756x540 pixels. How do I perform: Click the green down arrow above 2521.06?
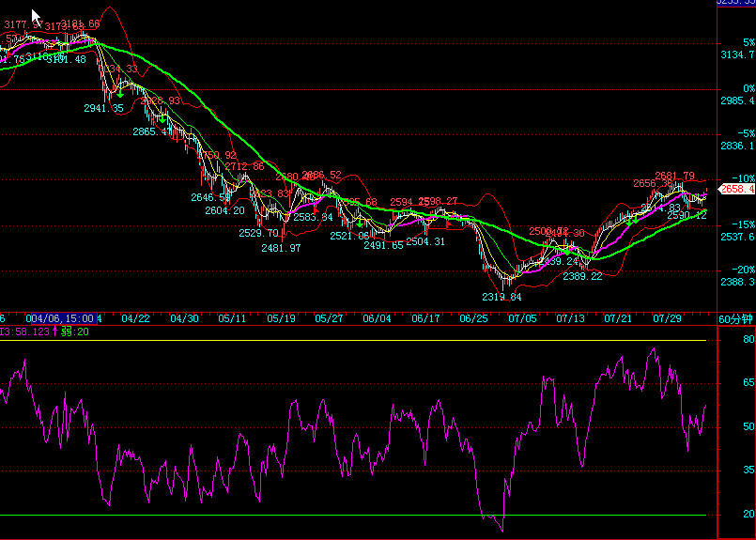click(360, 224)
